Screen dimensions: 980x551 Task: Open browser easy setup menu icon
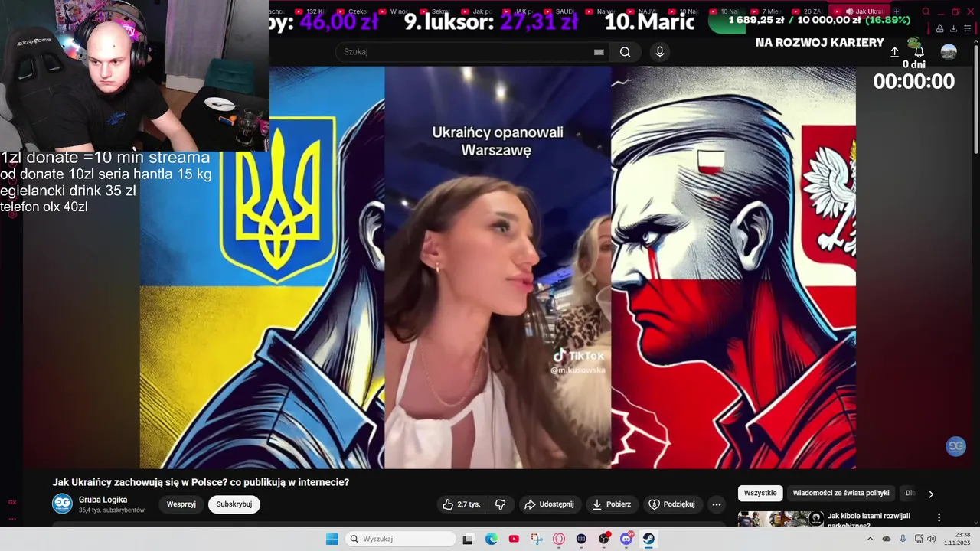(x=966, y=28)
